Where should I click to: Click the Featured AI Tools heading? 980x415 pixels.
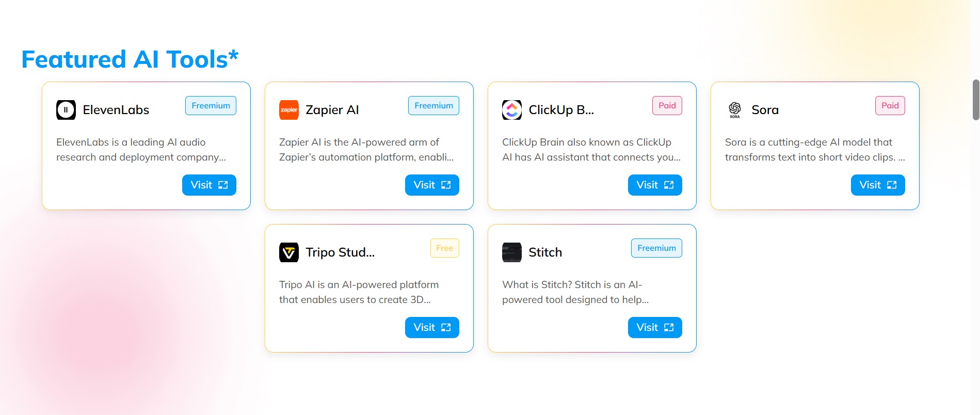tap(130, 59)
